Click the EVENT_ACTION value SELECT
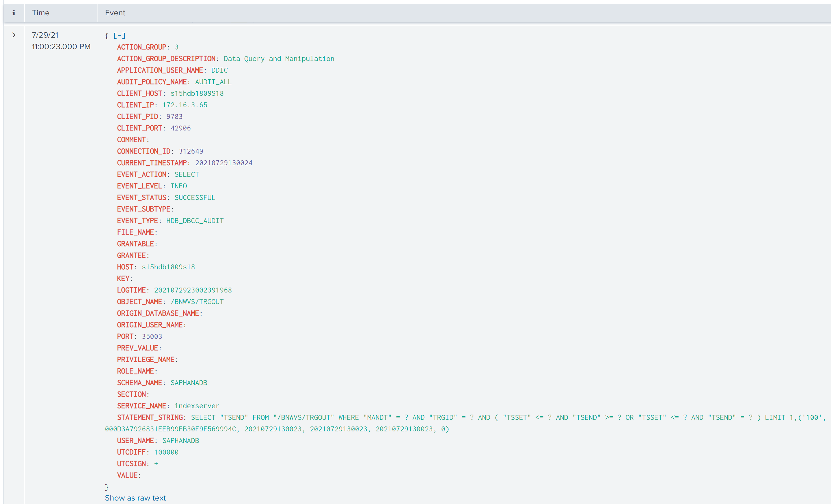 [x=187, y=174]
